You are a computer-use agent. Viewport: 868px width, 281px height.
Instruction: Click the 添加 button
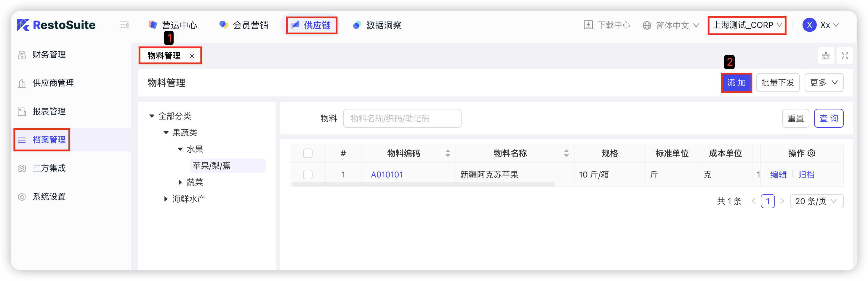pyautogui.click(x=736, y=83)
